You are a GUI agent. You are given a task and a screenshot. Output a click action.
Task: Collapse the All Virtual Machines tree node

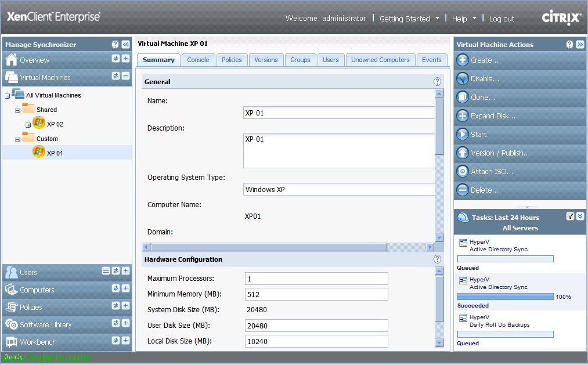pos(7,96)
